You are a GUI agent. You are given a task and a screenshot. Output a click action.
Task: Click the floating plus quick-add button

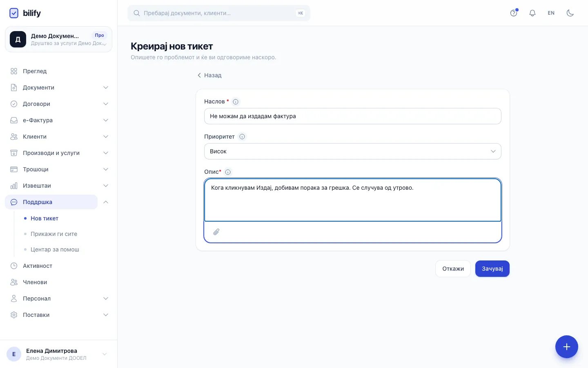point(567,347)
